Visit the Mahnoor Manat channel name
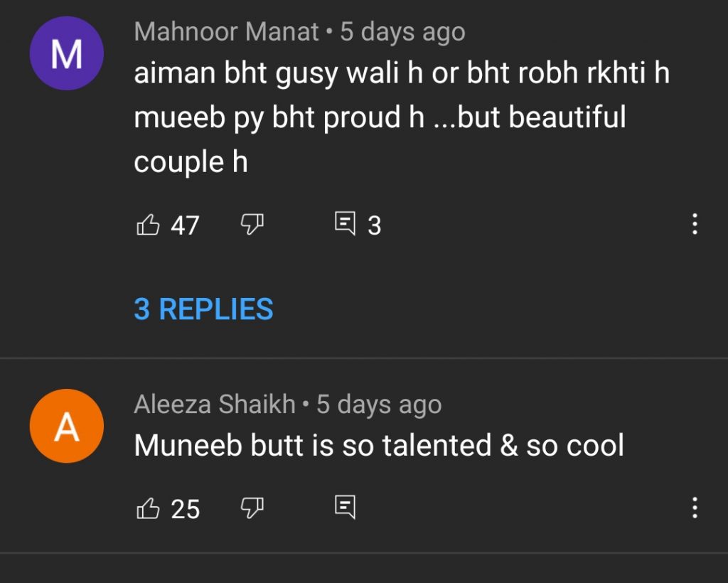The image size is (728, 583). tap(226, 32)
